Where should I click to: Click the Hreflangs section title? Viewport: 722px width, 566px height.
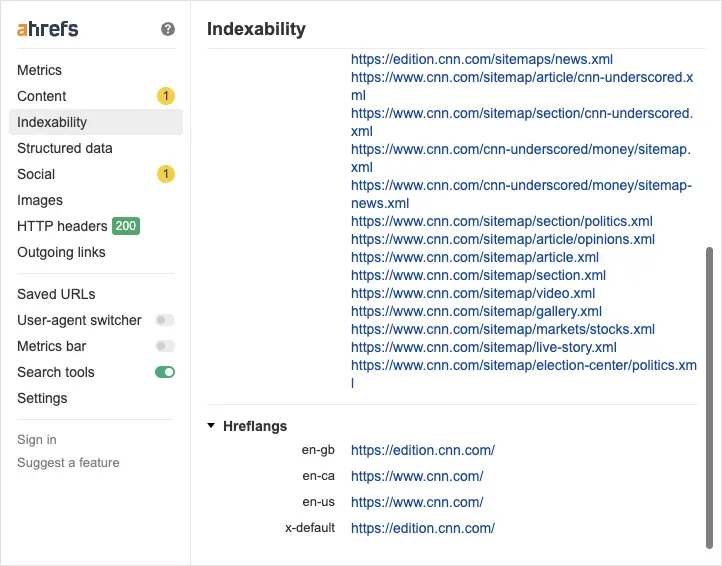(255, 426)
